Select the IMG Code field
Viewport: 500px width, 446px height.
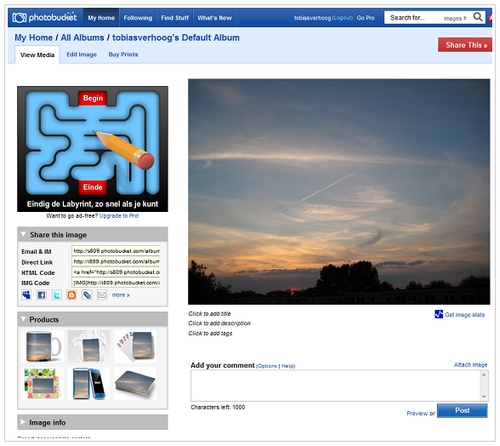coord(116,283)
